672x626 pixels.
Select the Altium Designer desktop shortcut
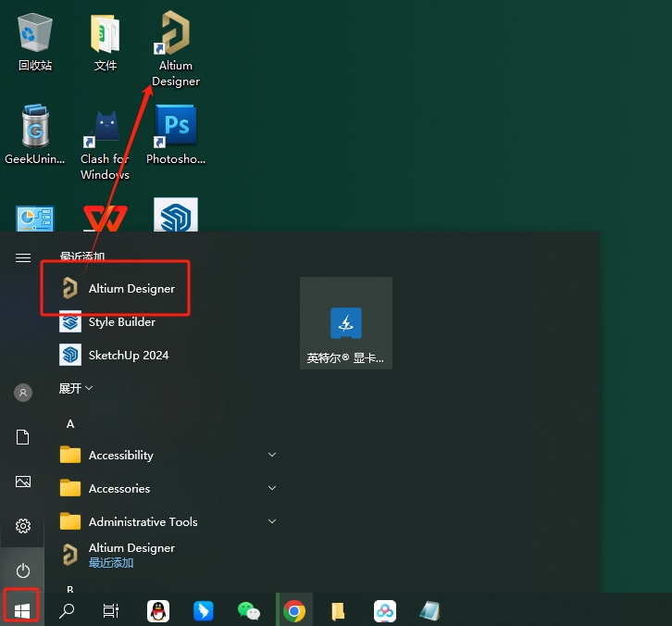pos(175,49)
